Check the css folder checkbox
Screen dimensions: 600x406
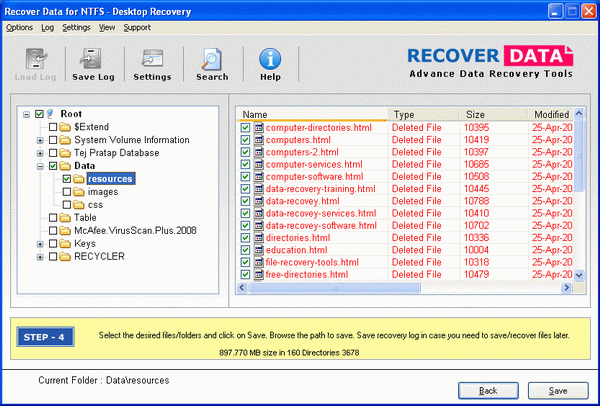[x=67, y=205]
